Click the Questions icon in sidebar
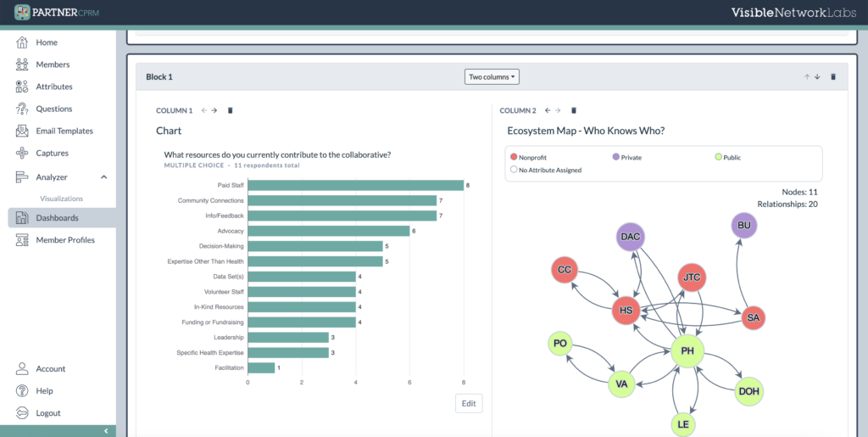The width and height of the screenshot is (868, 437). click(x=22, y=109)
